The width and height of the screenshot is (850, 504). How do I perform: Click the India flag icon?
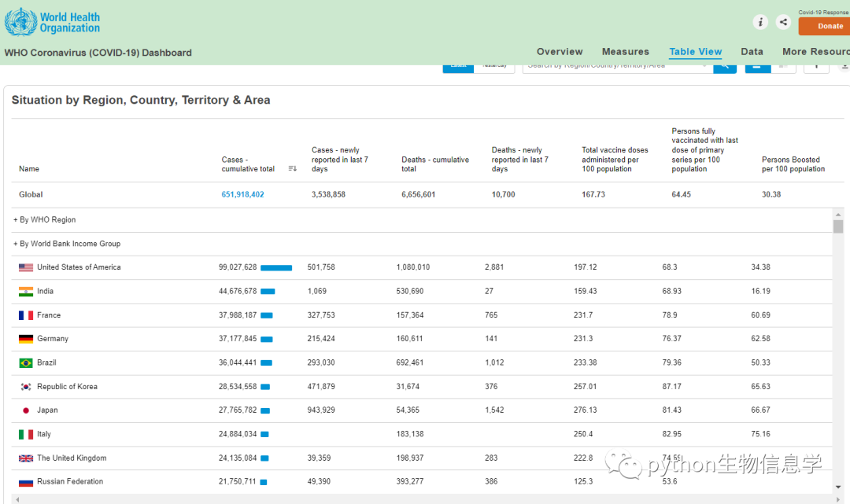(x=25, y=291)
